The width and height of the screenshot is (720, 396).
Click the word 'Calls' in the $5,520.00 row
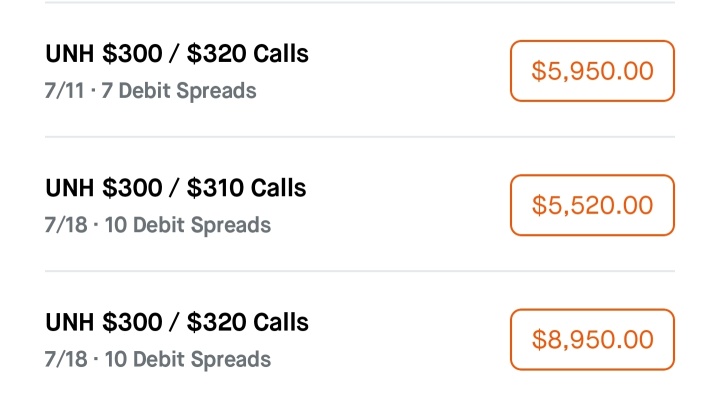(278, 188)
